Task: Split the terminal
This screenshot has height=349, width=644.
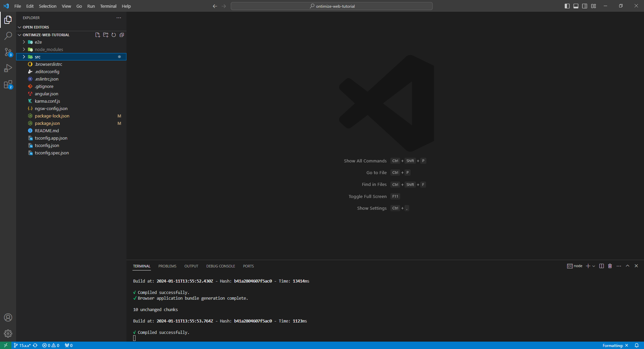Action: [602, 266]
